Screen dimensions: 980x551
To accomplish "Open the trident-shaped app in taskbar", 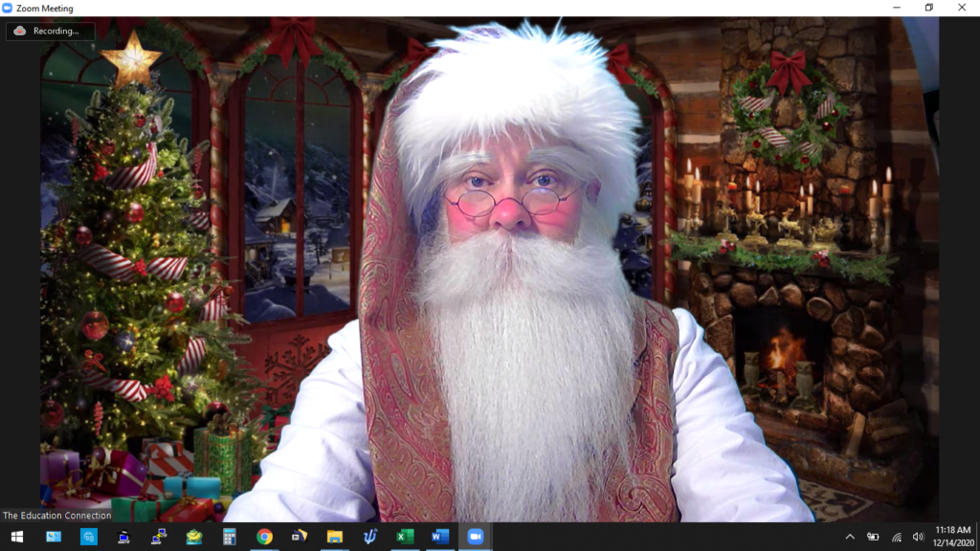I will 369,537.
